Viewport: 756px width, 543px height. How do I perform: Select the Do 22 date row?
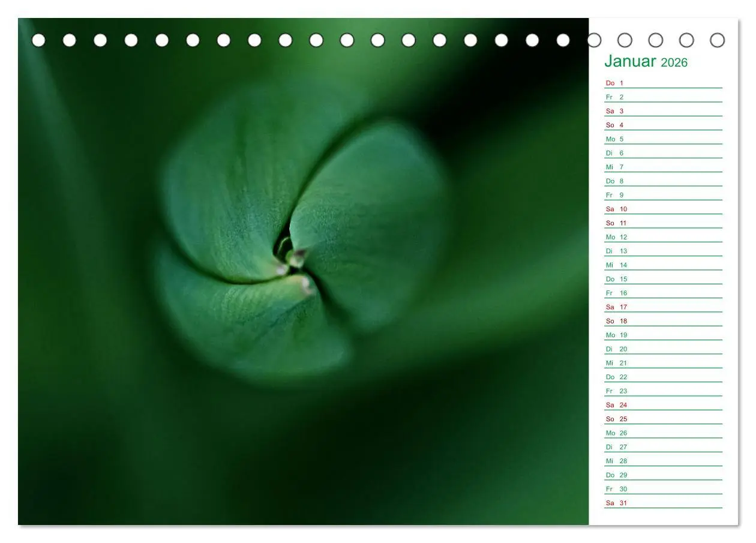(x=663, y=377)
